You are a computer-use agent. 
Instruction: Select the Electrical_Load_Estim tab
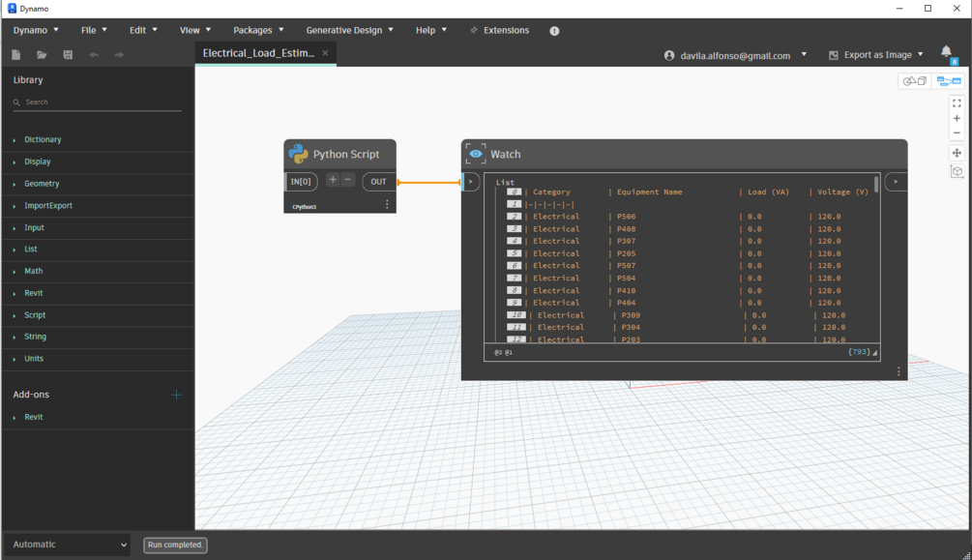(258, 53)
